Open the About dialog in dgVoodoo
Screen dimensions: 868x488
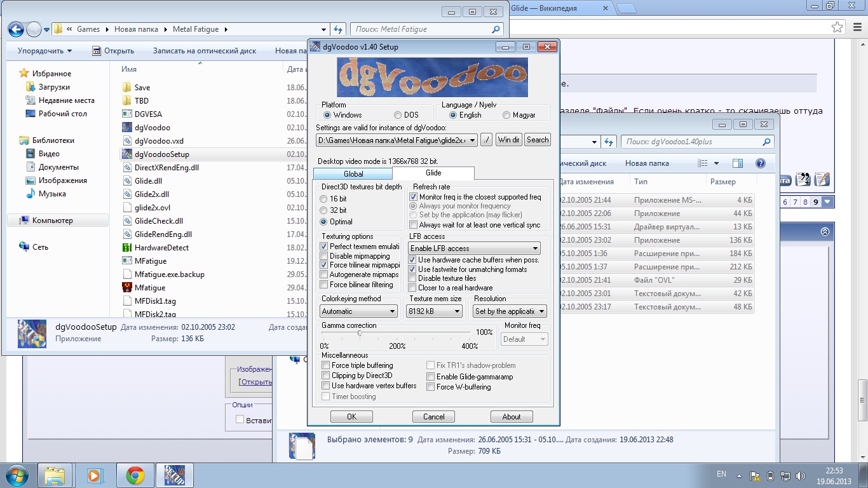[512, 417]
